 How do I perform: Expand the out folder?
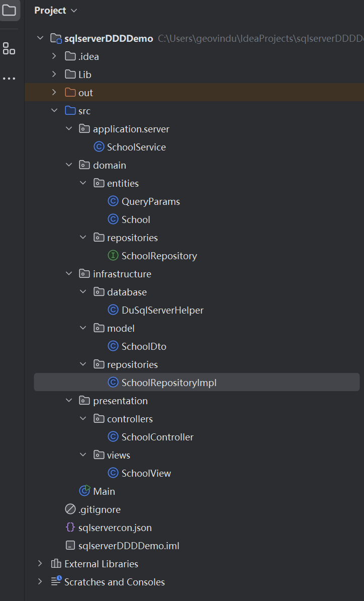tap(54, 93)
